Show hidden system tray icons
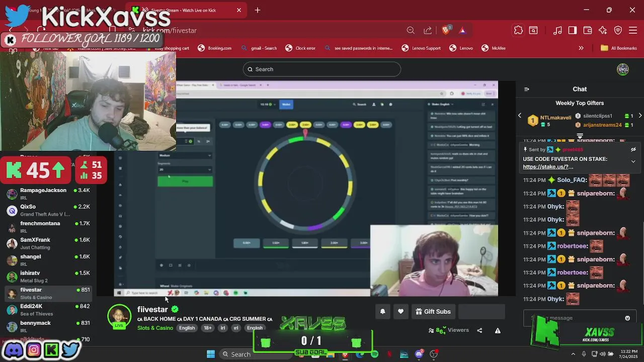 click(x=573, y=354)
